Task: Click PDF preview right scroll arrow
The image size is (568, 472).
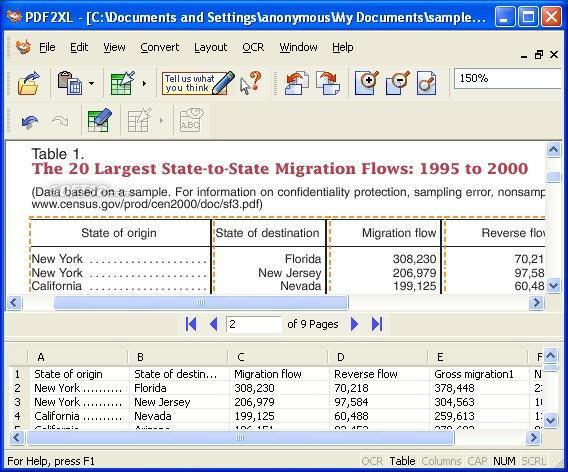Action: (x=537, y=302)
